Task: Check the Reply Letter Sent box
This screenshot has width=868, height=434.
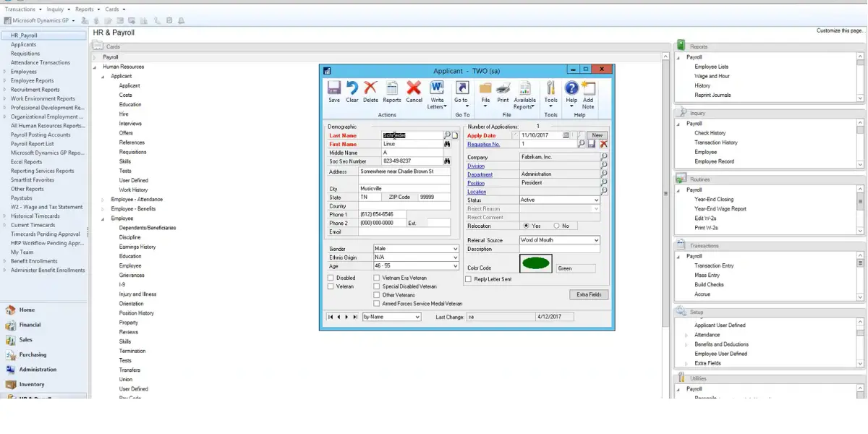Action: click(x=469, y=279)
